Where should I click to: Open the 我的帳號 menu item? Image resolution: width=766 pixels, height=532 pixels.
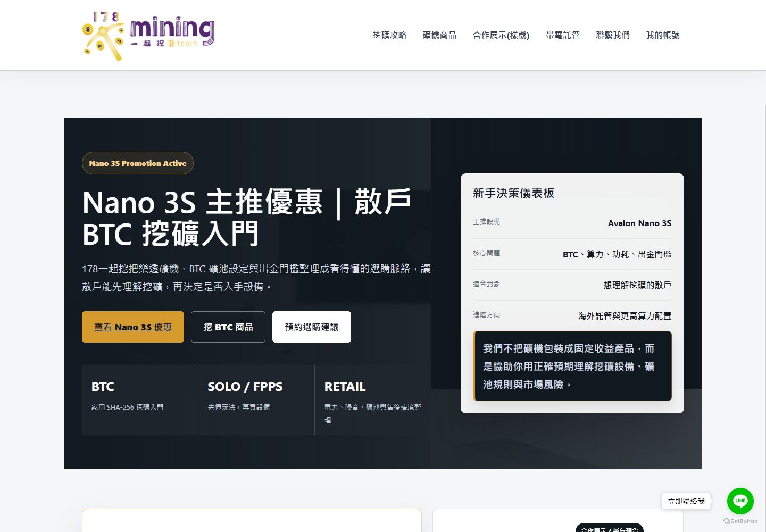pyautogui.click(x=663, y=35)
